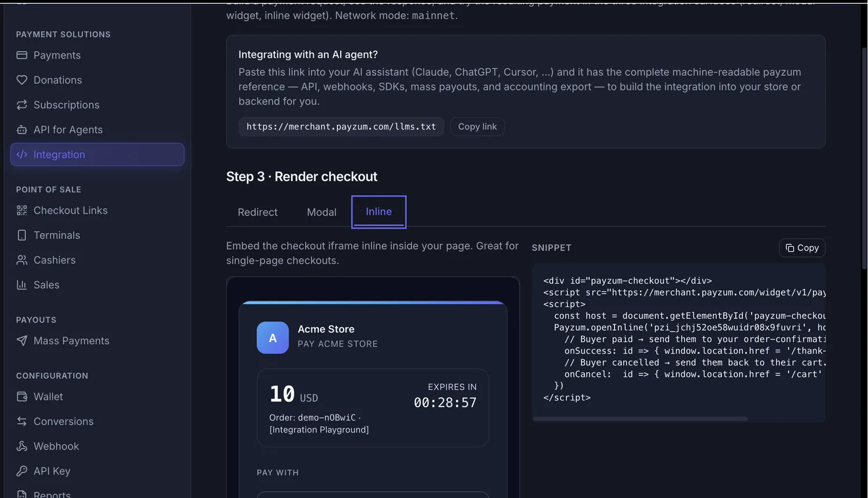Click the 'PAYMENT SOLUTIONS' section header
This screenshot has height=498, width=868.
pos(63,34)
